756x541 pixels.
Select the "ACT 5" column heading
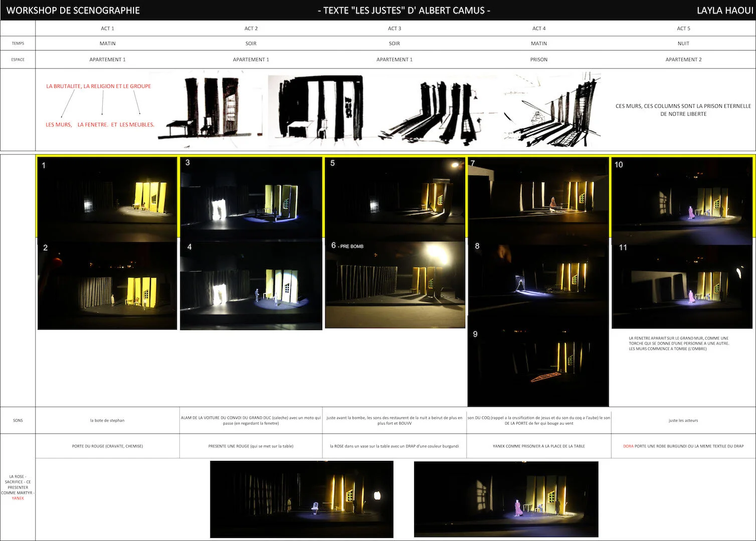[683, 29]
